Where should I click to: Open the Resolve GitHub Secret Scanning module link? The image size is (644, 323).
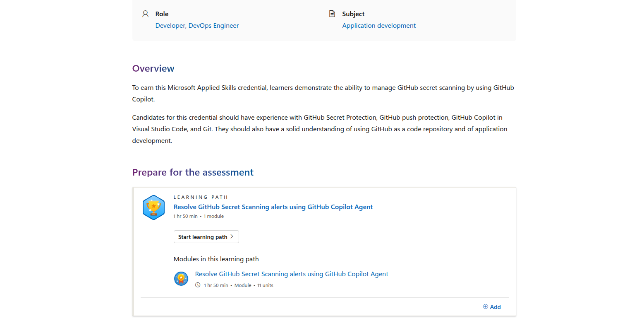click(x=292, y=274)
